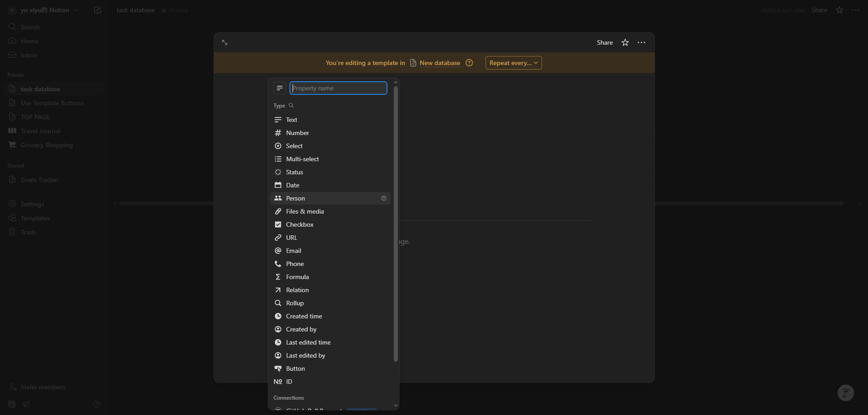This screenshot has height=415, width=868.
Task: Choose the Button property type
Action: pos(330,368)
